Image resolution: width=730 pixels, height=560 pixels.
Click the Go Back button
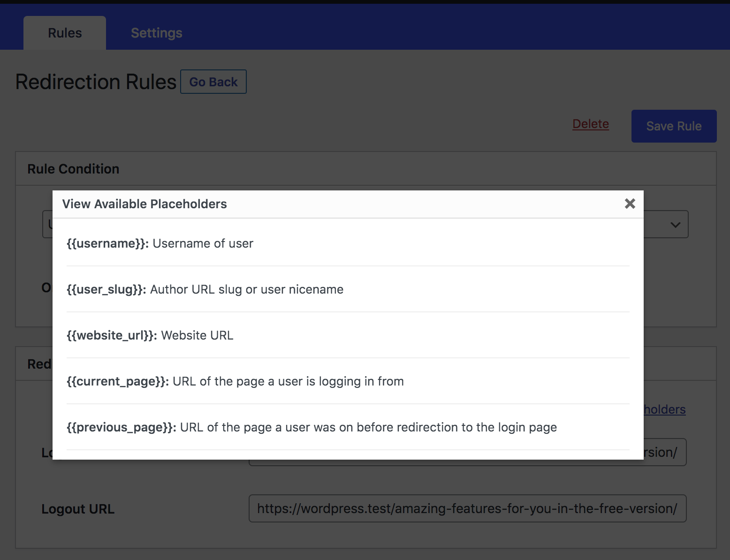[213, 82]
